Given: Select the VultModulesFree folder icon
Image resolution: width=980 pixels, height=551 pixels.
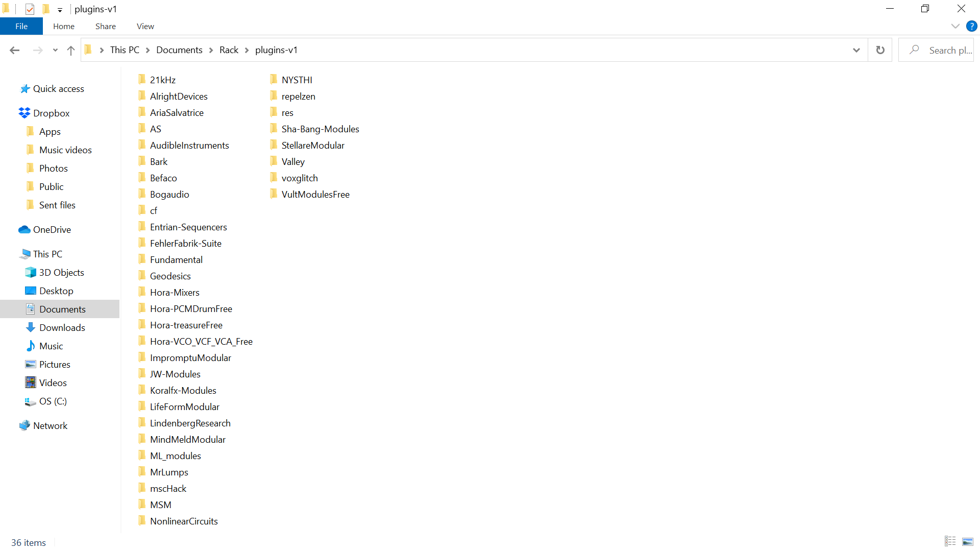Looking at the screenshot, I should (x=274, y=194).
